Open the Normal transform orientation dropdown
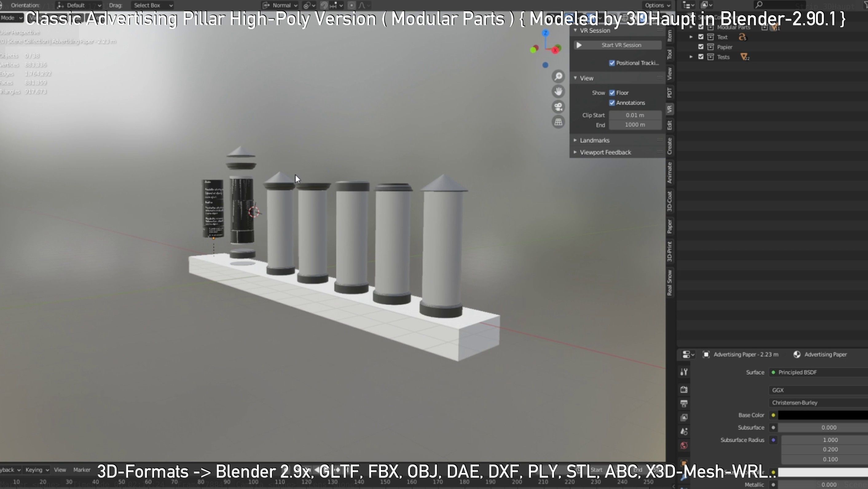Image resolution: width=868 pixels, height=489 pixels. click(x=280, y=5)
